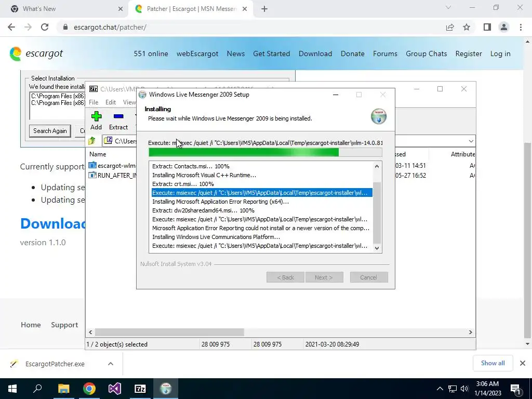Click the Name column header in 7-Zip
532x399 pixels.
click(x=98, y=154)
